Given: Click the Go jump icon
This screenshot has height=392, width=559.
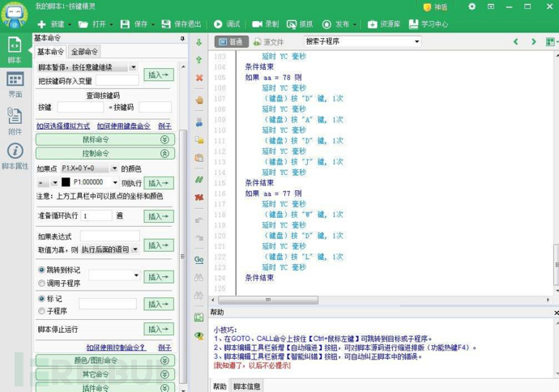Looking at the screenshot, I should click(199, 259).
